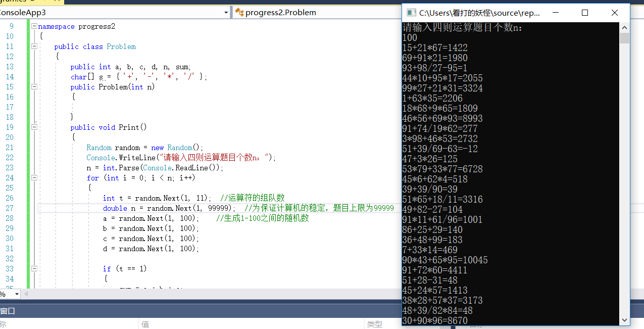Click the 'n = int.Parse(Console.ReadLine());' line
Viewport: 644px width, 329px height.
point(155,168)
